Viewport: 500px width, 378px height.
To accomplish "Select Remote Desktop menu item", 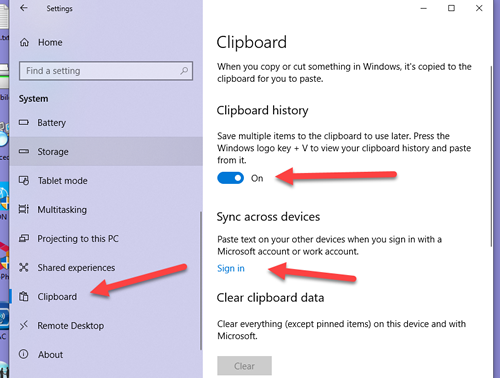I will tap(106, 325).
